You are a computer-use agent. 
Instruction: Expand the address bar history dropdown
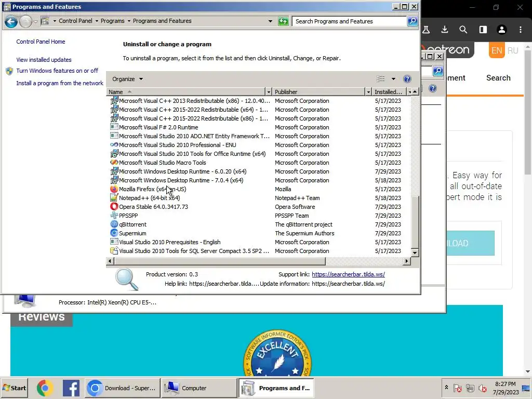(x=270, y=21)
